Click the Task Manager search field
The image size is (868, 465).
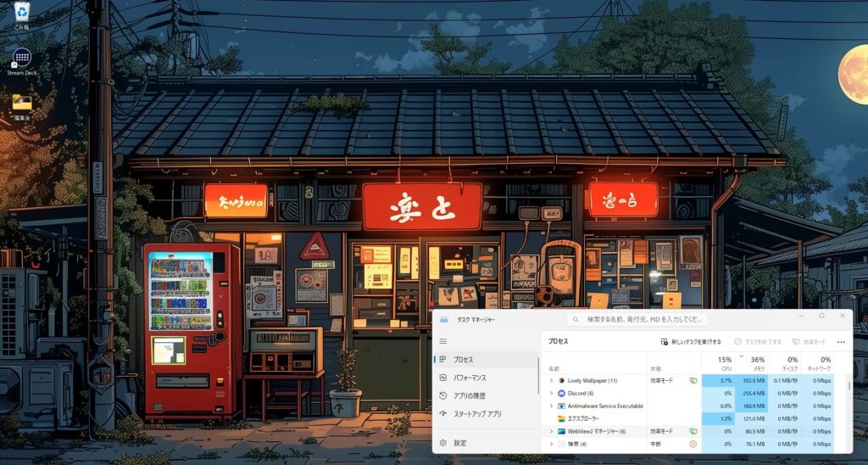637,320
